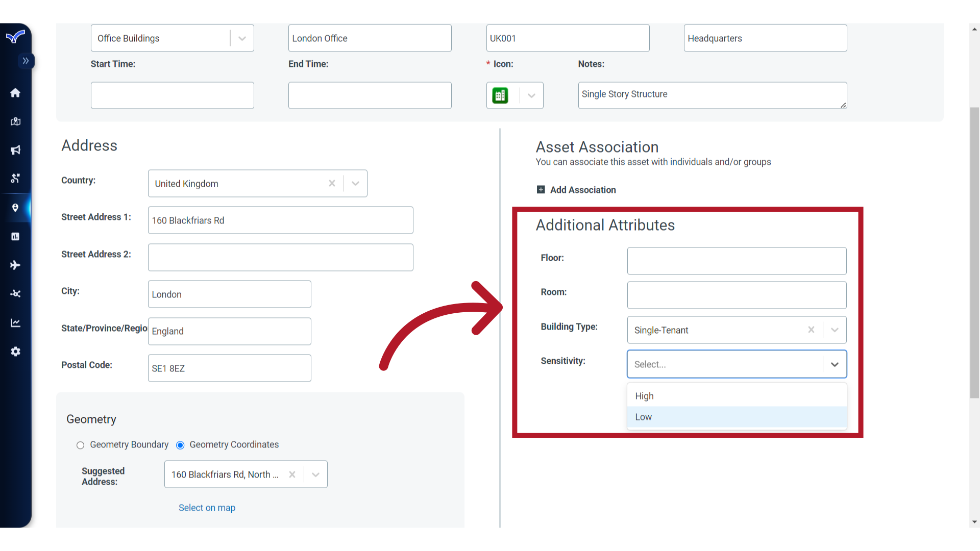Click the Street Address 2 field

pos(280,257)
